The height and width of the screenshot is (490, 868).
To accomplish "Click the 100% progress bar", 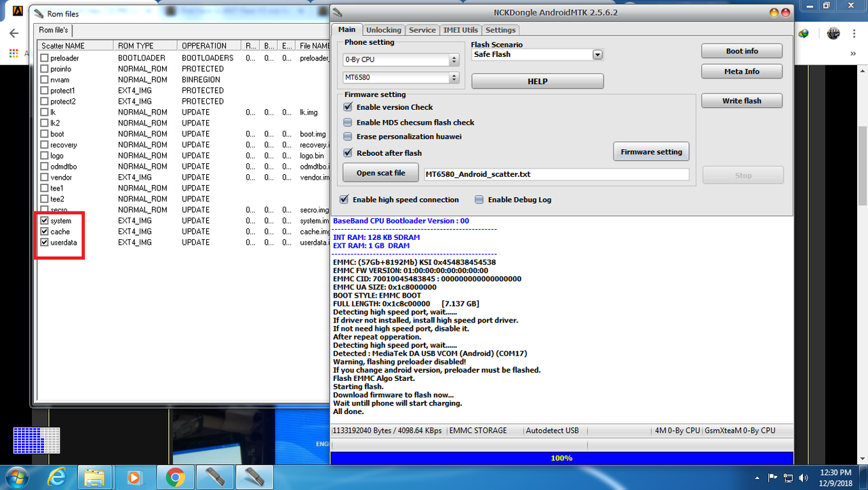I will click(561, 458).
